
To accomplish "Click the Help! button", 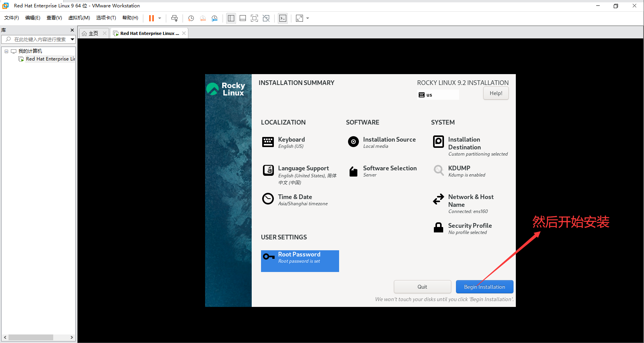I will [496, 93].
